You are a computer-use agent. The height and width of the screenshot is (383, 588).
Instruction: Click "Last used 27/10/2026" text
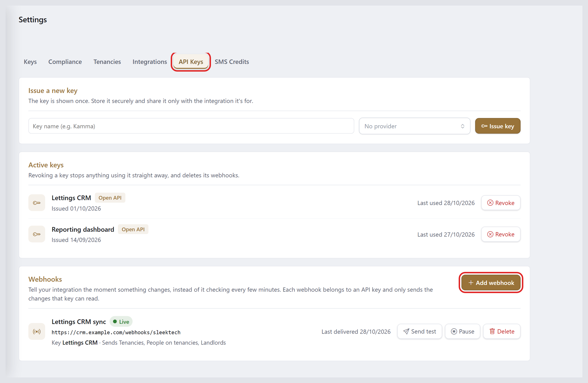coord(446,234)
